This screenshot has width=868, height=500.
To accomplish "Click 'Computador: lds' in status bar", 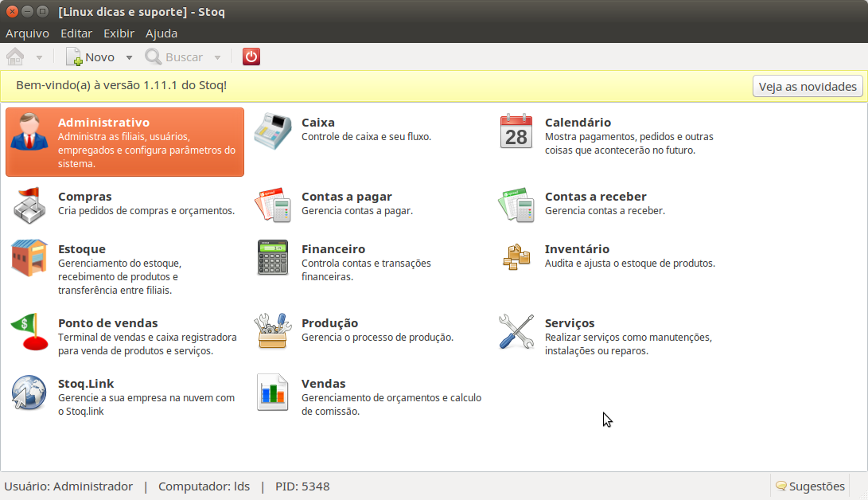I will pos(204,486).
